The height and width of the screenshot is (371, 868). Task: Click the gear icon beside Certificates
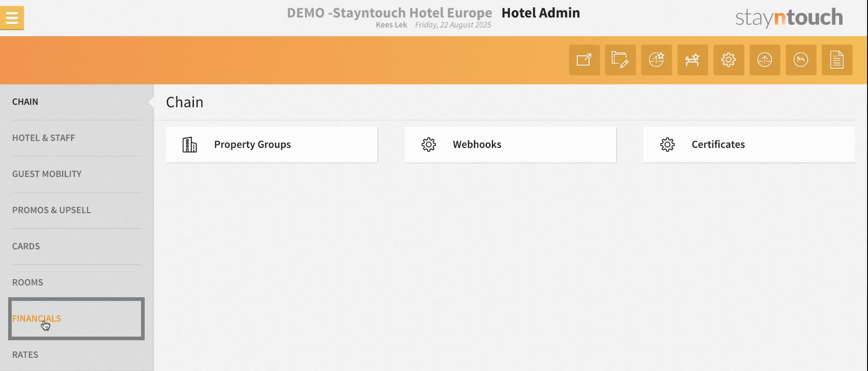tap(667, 145)
